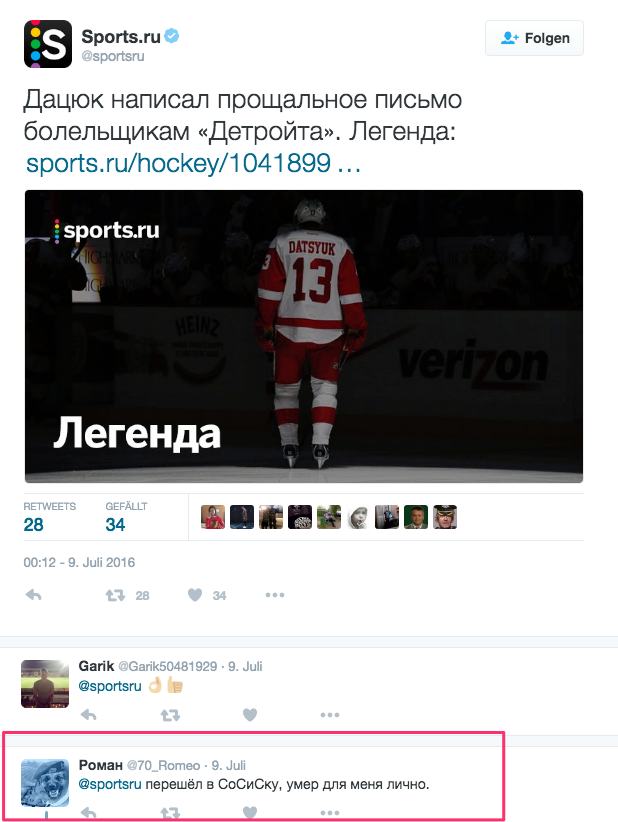Viewport: 618px width, 822px height.
Task: Reply to Garik's comment
Action: click(x=89, y=715)
